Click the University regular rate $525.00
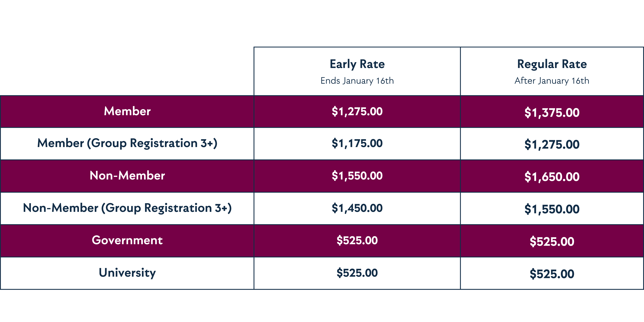 pyautogui.click(x=552, y=274)
